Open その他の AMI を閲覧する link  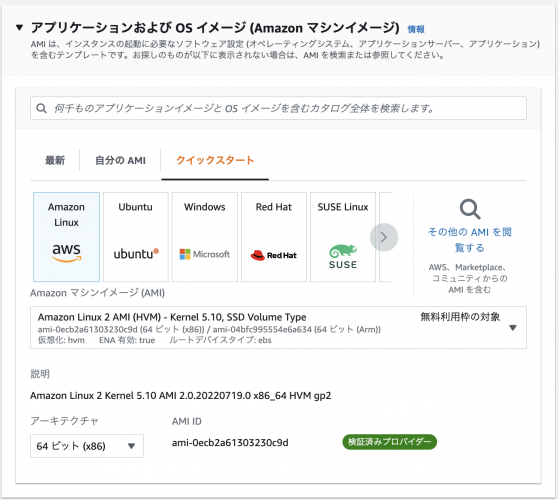click(x=470, y=239)
